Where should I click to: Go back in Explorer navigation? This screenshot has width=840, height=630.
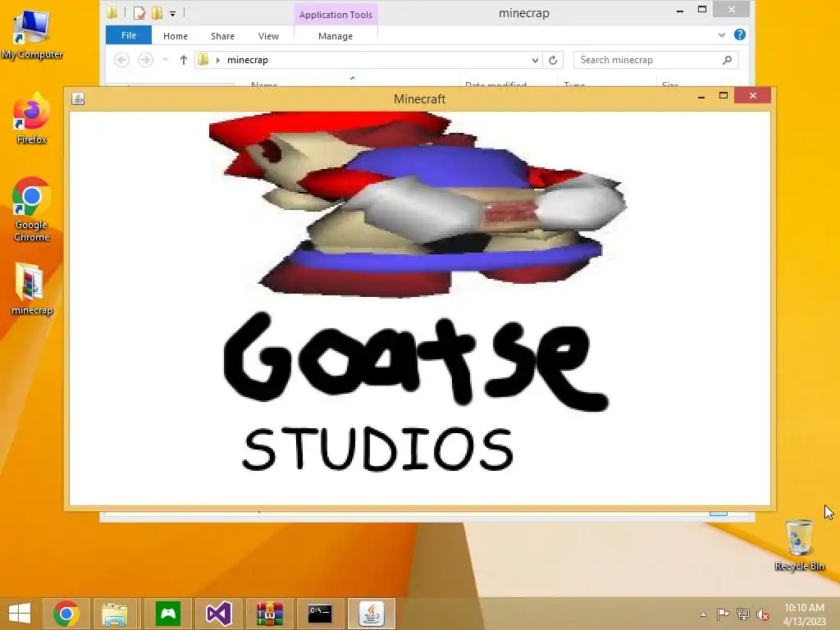click(122, 60)
